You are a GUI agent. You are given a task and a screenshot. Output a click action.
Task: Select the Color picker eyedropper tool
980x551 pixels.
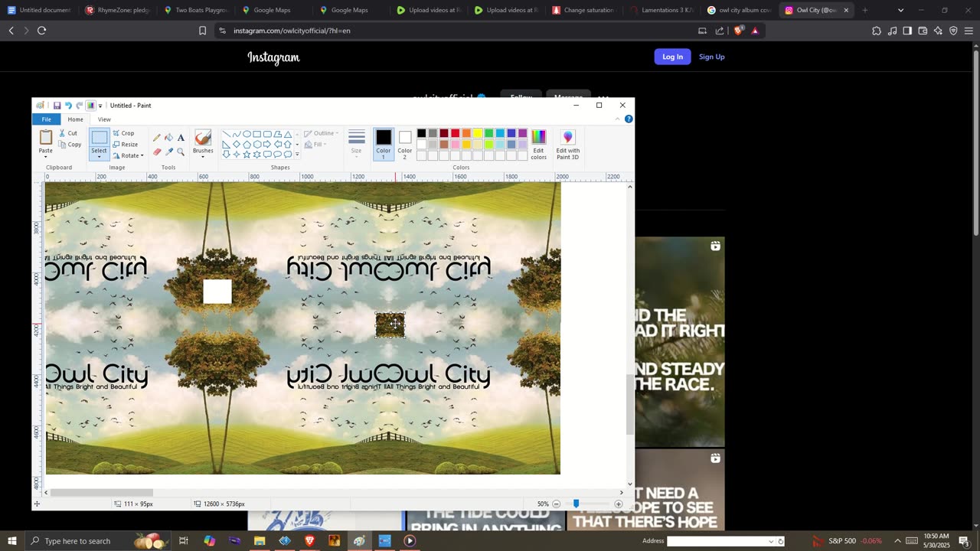(x=168, y=152)
